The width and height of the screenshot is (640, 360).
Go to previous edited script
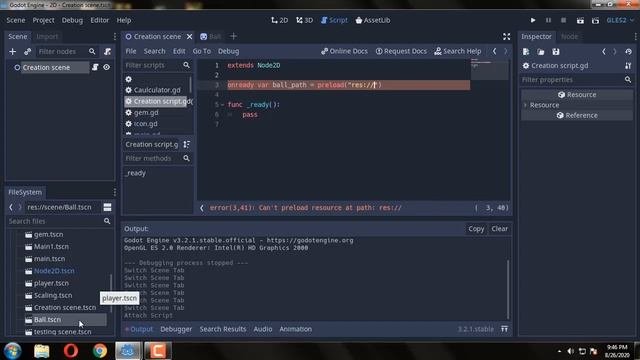click(x=494, y=51)
